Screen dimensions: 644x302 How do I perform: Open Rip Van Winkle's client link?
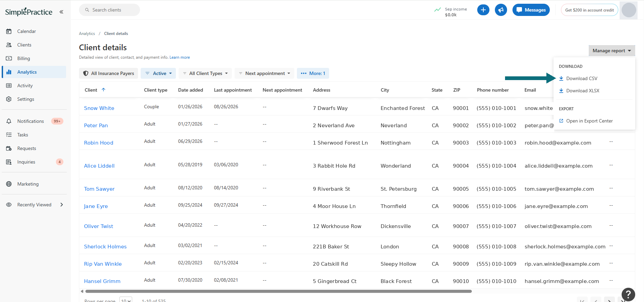(103, 264)
